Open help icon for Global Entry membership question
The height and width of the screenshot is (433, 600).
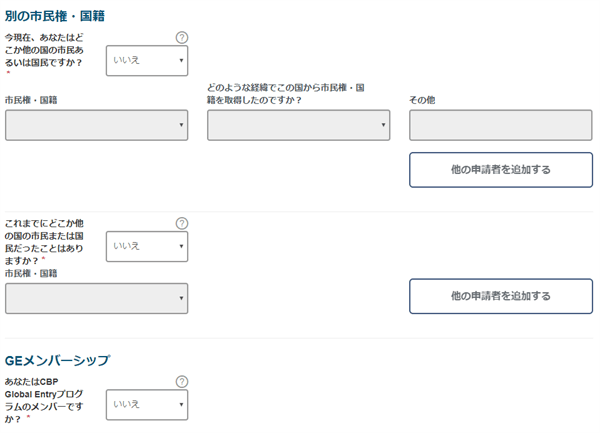(182, 381)
